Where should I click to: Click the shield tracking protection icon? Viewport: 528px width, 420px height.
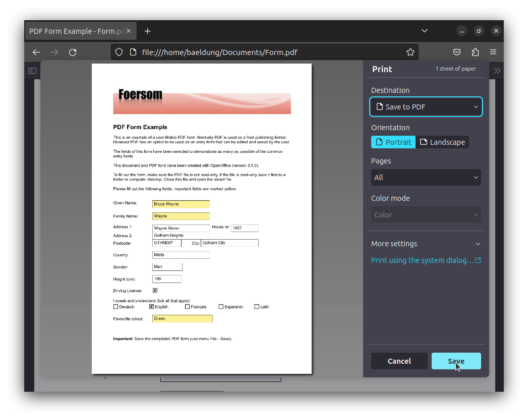119,52
